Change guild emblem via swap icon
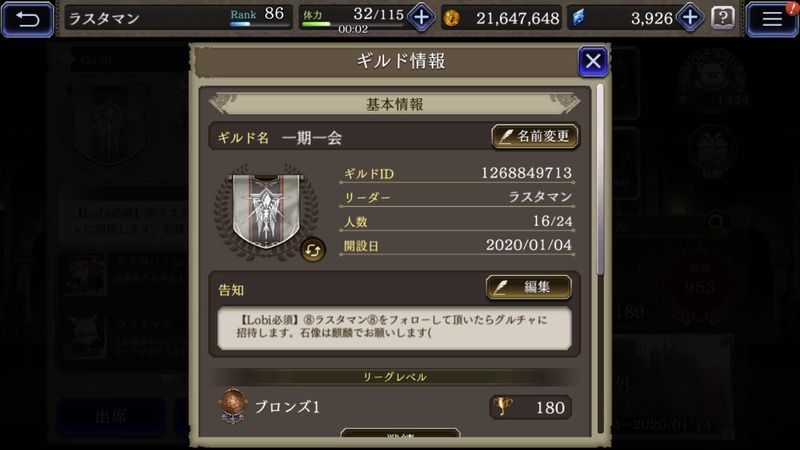Image resolution: width=800 pixels, height=450 pixels. click(313, 250)
